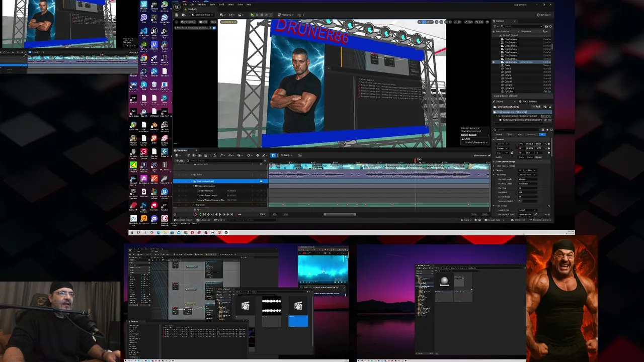
Task: Collapse the Transform section in Details
Action: pyautogui.click(x=494, y=139)
